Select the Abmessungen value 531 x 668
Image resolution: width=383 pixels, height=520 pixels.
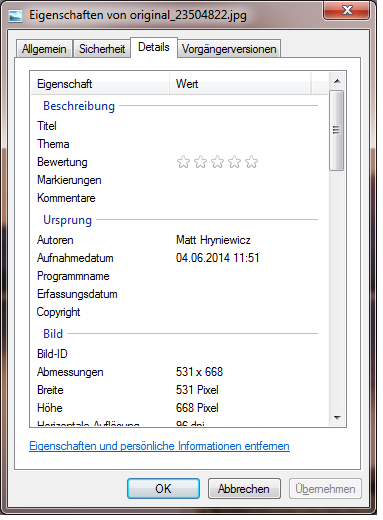click(199, 372)
